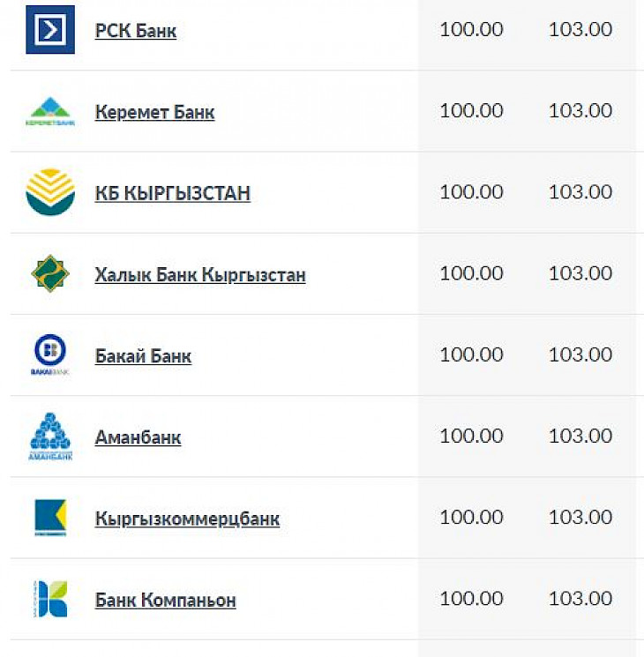Open the РСК Банк link
Image resolution: width=644 pixels, height=657 pixels.
(x=136, y=31)
